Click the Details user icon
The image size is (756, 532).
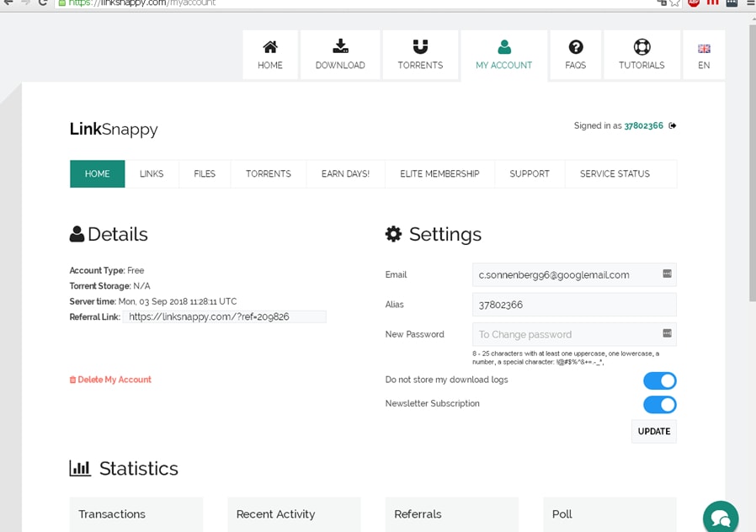(77, 234)
